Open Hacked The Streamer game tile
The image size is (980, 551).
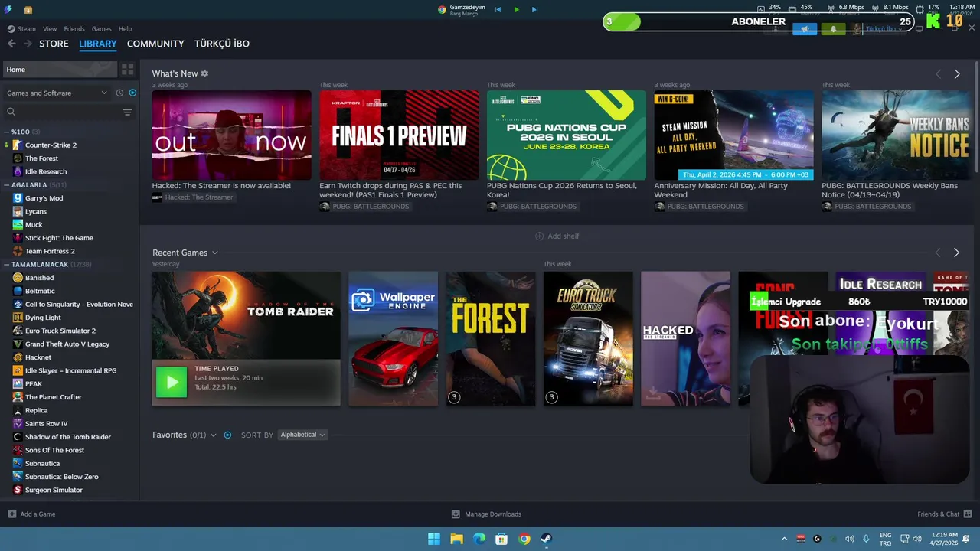[x=685, y=338]
